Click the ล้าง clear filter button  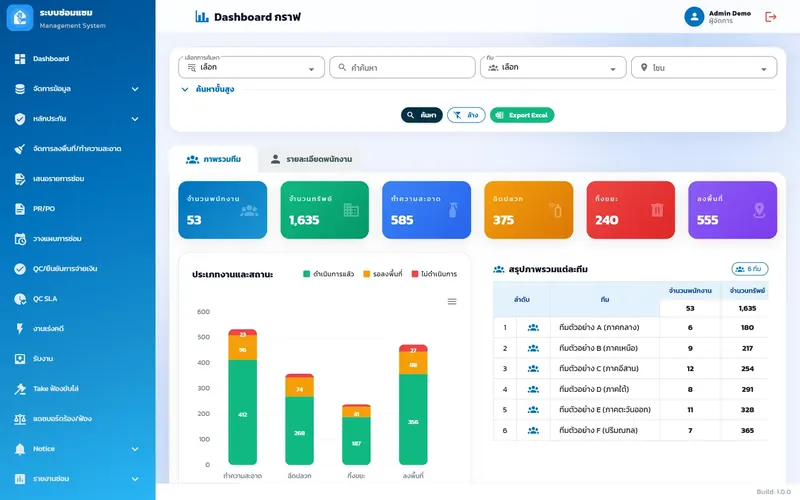click(466, 115)
